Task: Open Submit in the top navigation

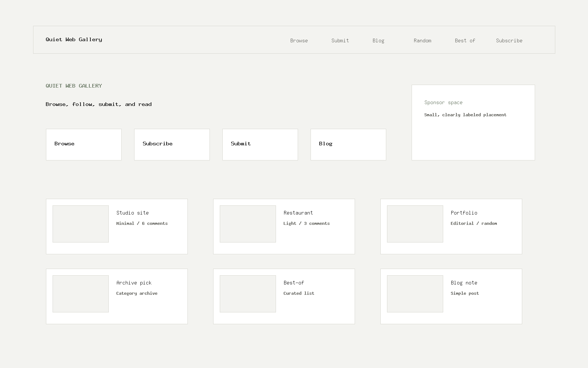Action: pos(340,40)
